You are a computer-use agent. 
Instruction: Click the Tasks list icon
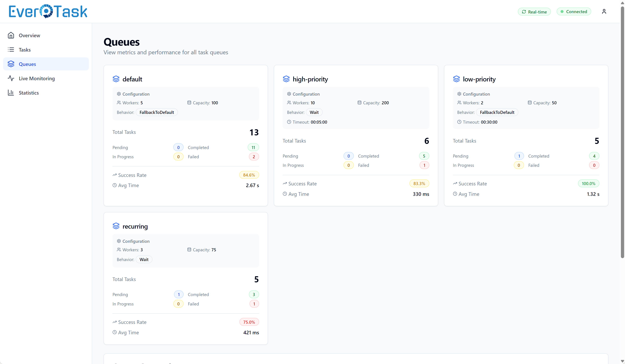(11, 50)
